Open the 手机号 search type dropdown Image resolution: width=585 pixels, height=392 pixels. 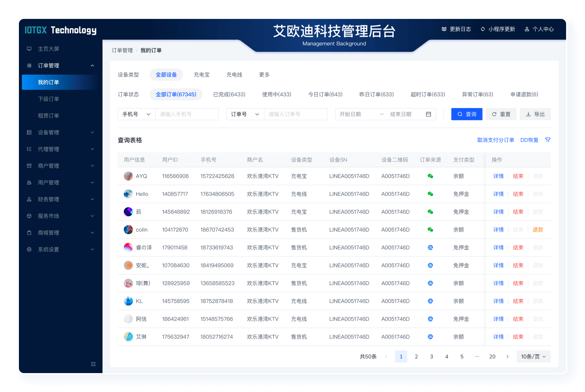pyautogui.click(x=136, y=114)
